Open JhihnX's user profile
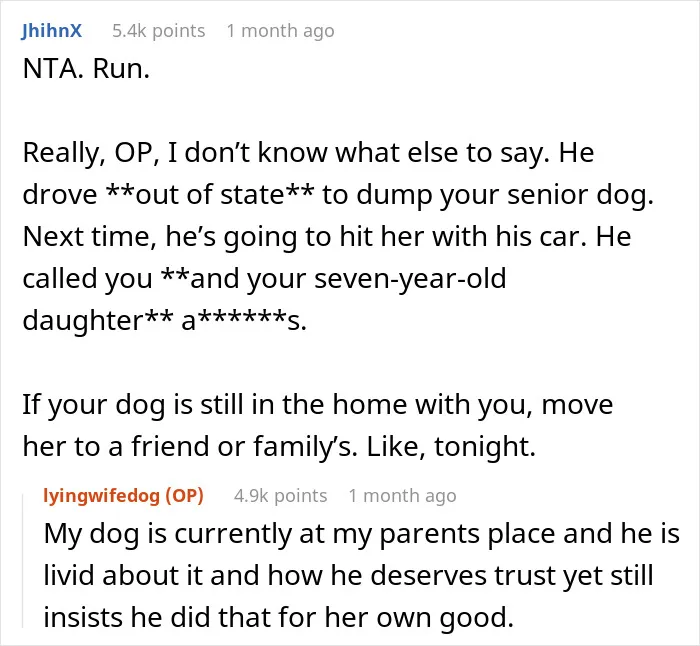 (52, 31)
